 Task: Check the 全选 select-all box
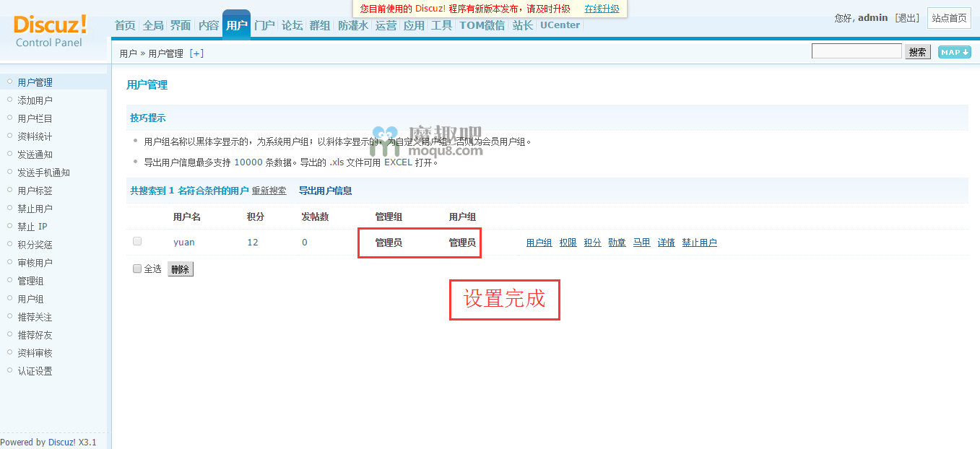[x=137, y=269]
